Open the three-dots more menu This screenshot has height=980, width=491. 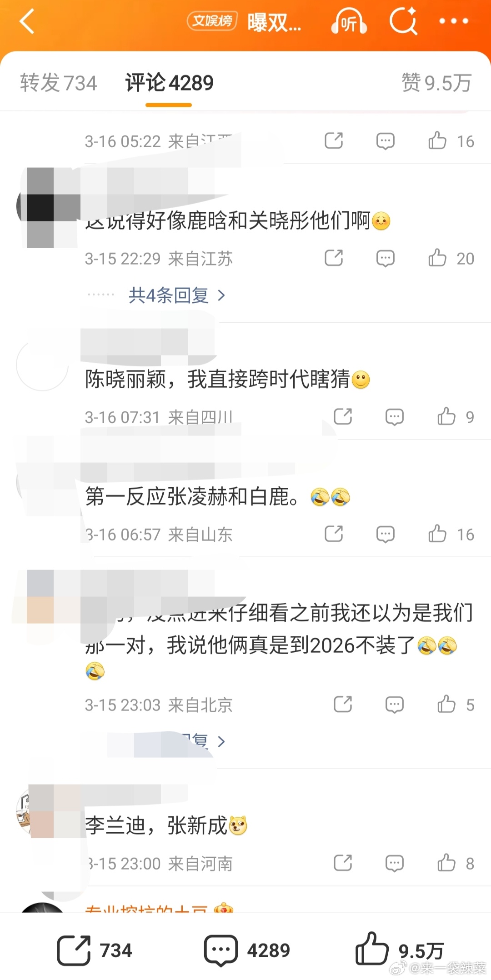coord(453,21)
